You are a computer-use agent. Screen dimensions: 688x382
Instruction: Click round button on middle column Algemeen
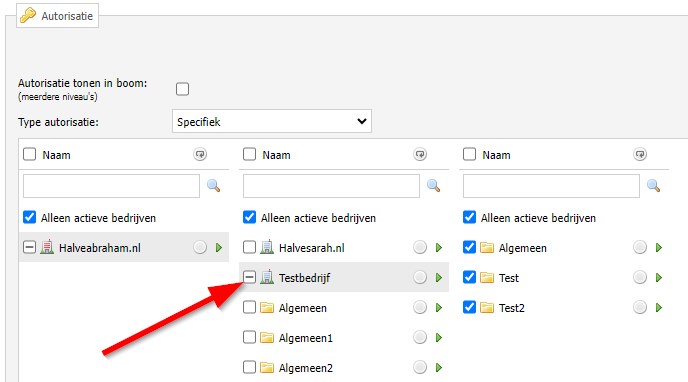pos(420,307)
